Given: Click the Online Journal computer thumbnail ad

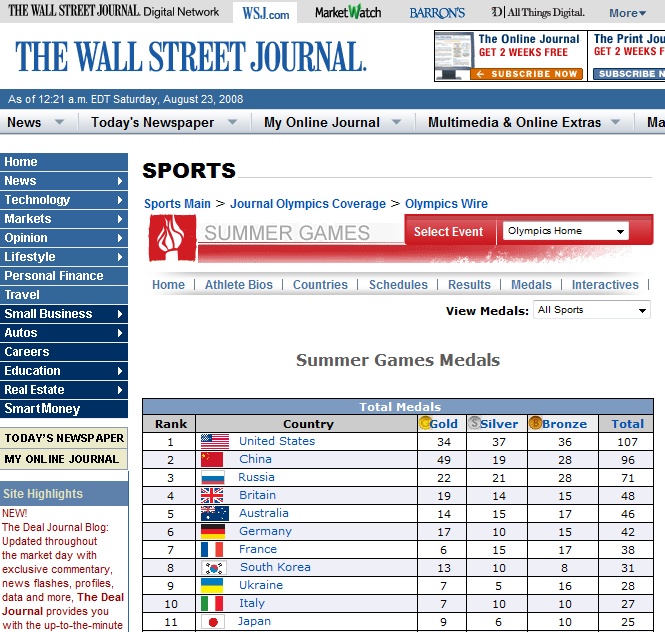Looking at the screenshot, I should (454, 55).
